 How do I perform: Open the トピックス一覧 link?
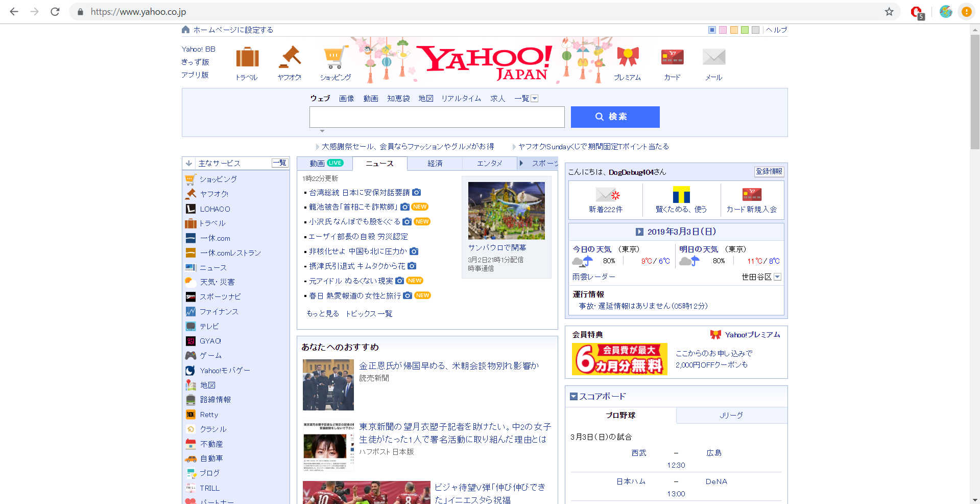[x=369, y=313]
